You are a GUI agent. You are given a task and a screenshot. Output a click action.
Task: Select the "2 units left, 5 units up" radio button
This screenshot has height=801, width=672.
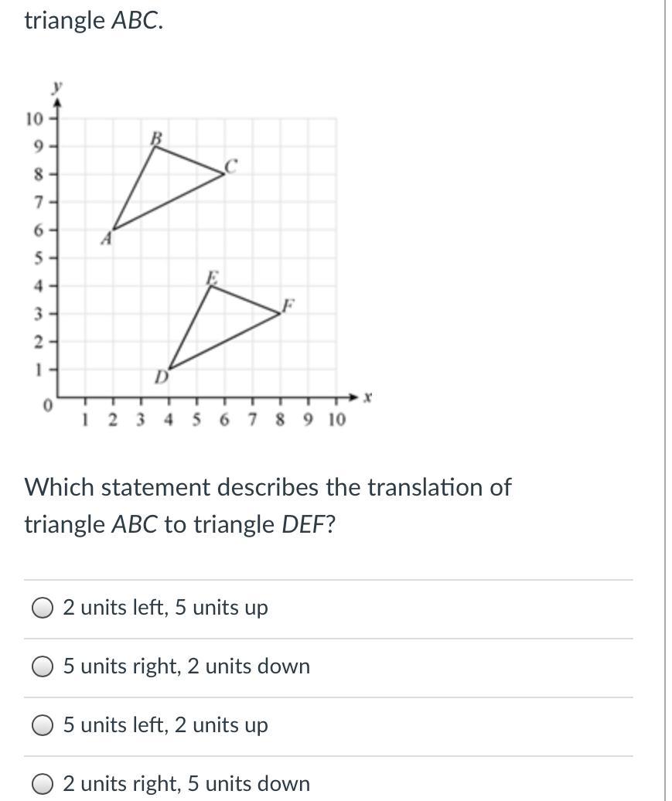point(43,608)
